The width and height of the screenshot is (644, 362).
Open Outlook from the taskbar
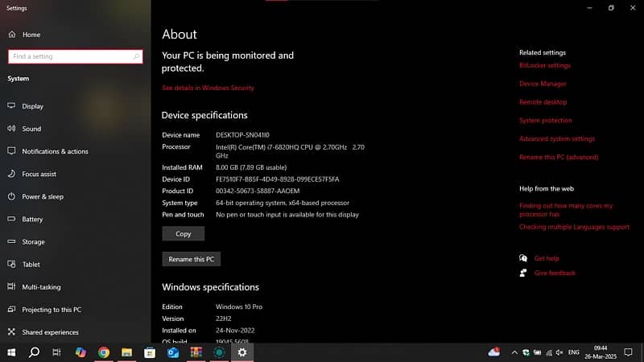(173, 352)
